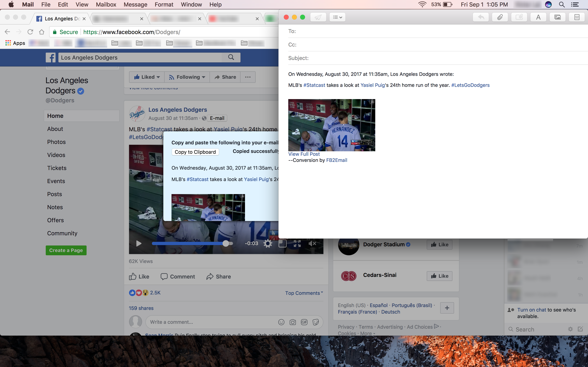Click the Subject field in the email
This screenshot has height=367, width=588.
click(437, 58)
